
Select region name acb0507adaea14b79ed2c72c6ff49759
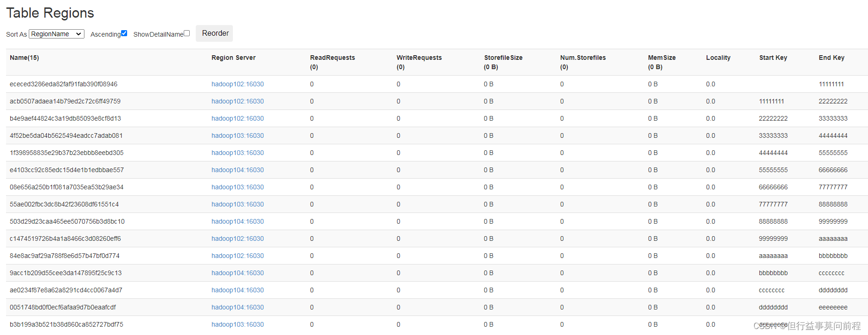(x=65, y=101)
